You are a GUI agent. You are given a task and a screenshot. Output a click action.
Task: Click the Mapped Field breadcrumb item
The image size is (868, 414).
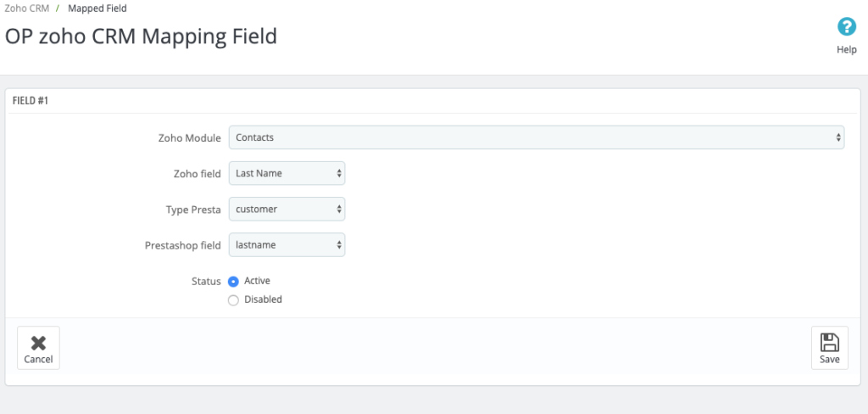pos(97,8)
